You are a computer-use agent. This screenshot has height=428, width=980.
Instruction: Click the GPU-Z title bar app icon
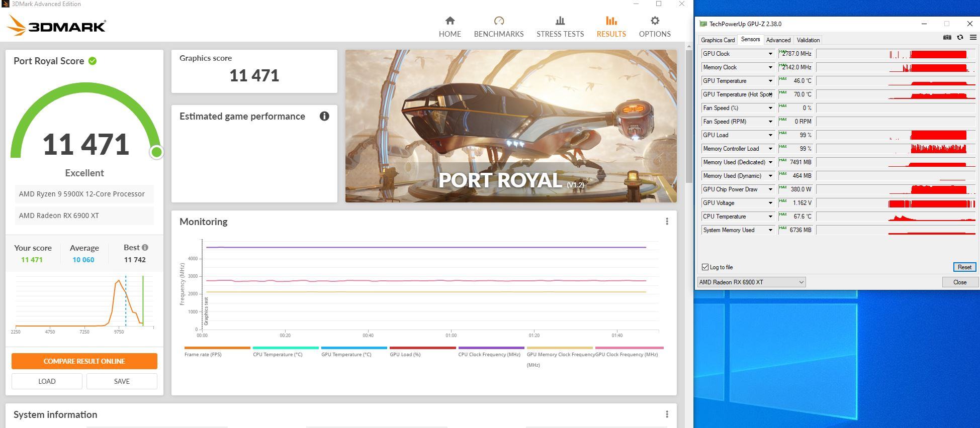point(703,24)
